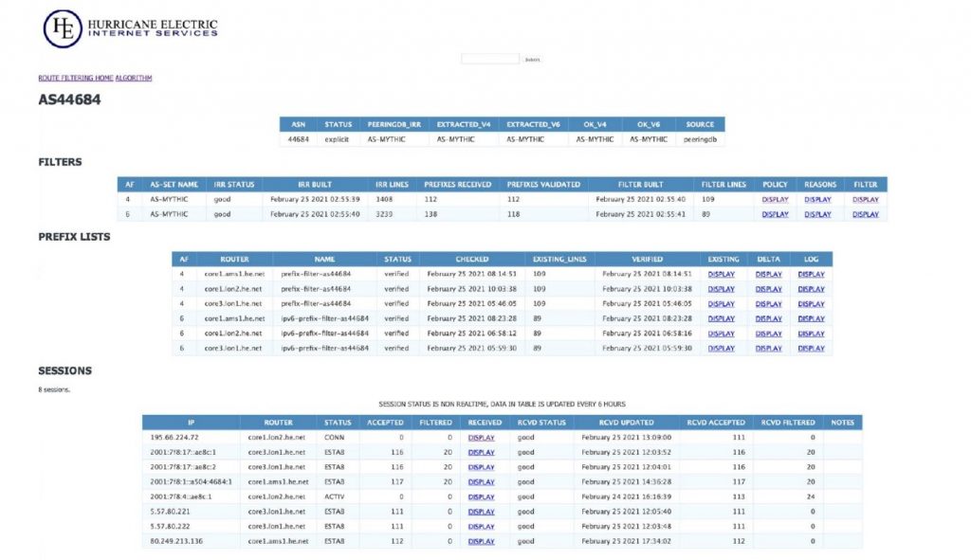This screenshot has width=971, height=560.
Task: Open the ROUTE FILTERING HOME link
Action: [x=76, y=78]
